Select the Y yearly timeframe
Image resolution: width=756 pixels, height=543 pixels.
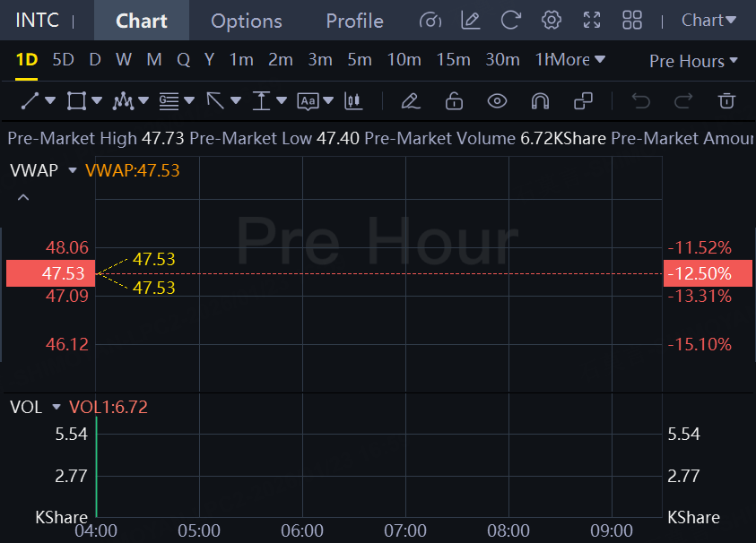point(209,60)
